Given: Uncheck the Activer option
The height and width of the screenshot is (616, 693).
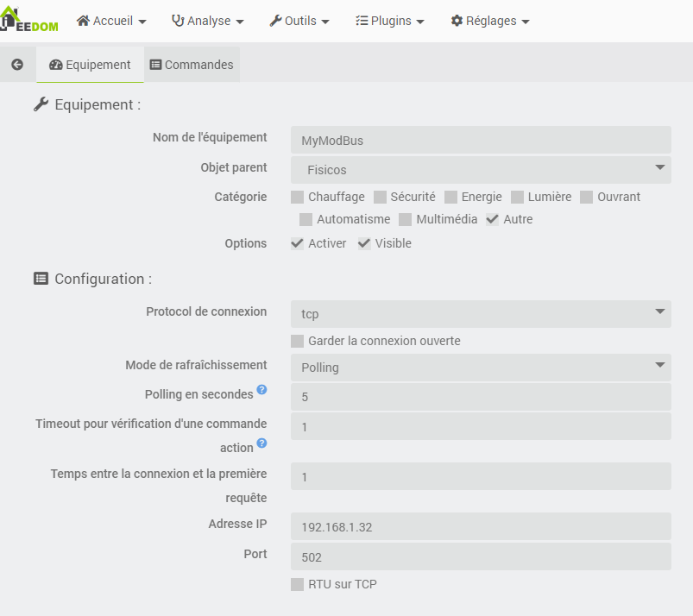Looking at the screenshot, I should click(x=298, y=243).
